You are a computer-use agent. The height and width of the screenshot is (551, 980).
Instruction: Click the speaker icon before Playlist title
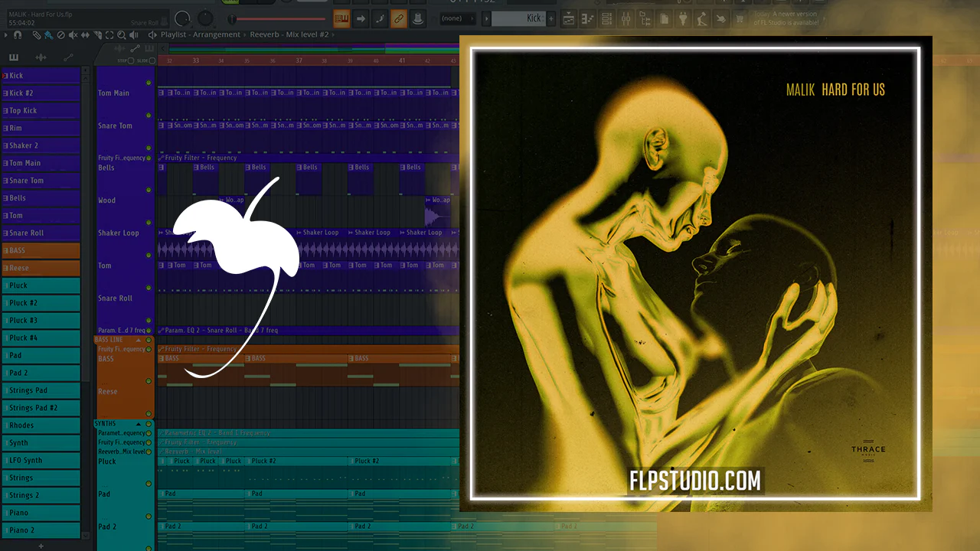click(x=153, y=35)
